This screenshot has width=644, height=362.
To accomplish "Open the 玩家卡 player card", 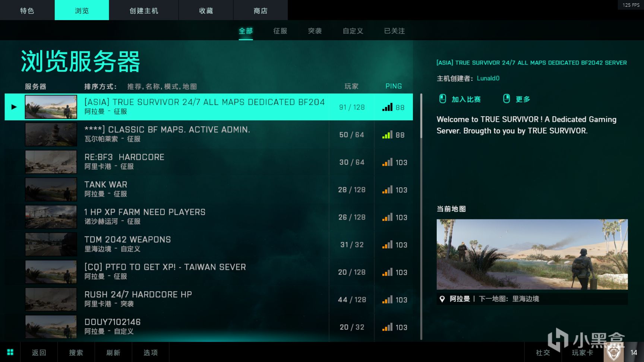I will point(583,352).
